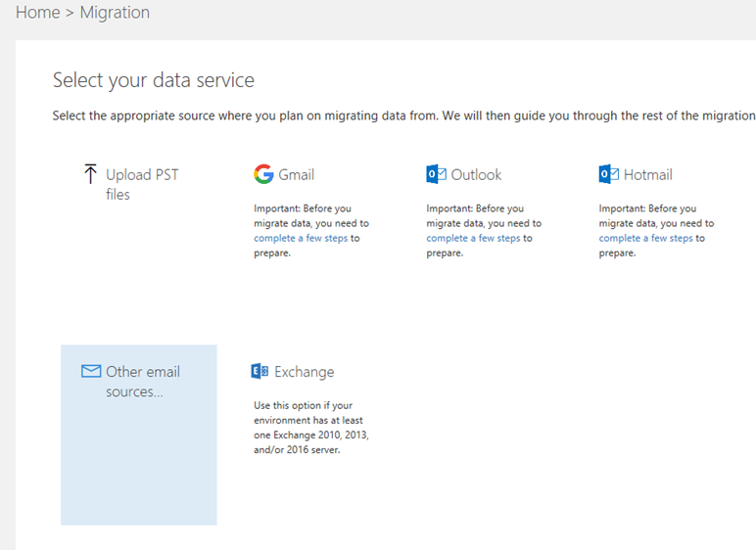Click the Google Gmail logo icon
Viewport: 756px width, 550px height.
[x=263, y=174]
